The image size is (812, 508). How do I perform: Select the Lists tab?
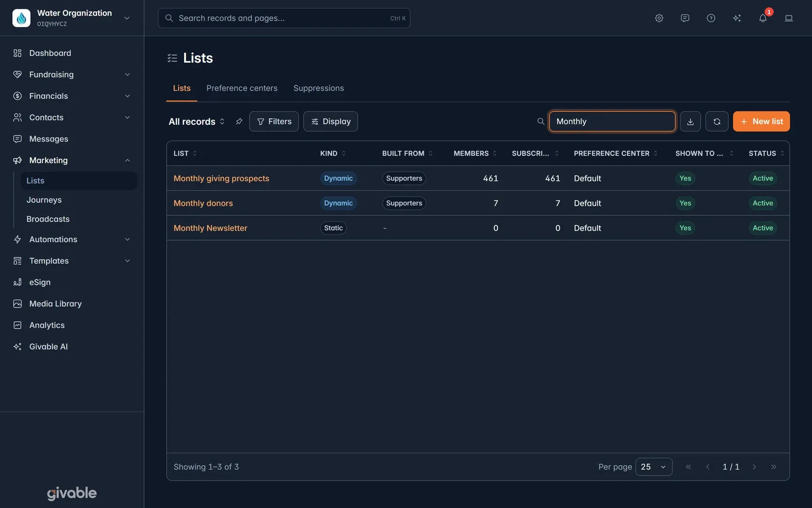tap(181, 88)
